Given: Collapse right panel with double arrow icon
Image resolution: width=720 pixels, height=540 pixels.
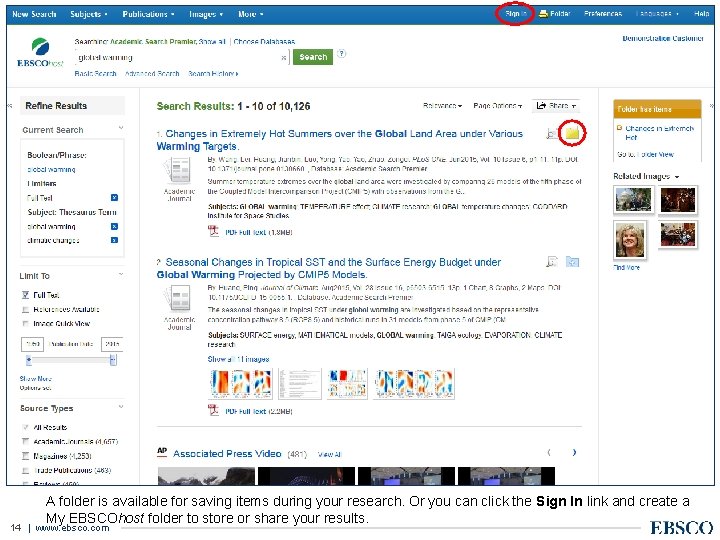Looking at the screenshot, I should pyautogui.click(x=711, y=106).
